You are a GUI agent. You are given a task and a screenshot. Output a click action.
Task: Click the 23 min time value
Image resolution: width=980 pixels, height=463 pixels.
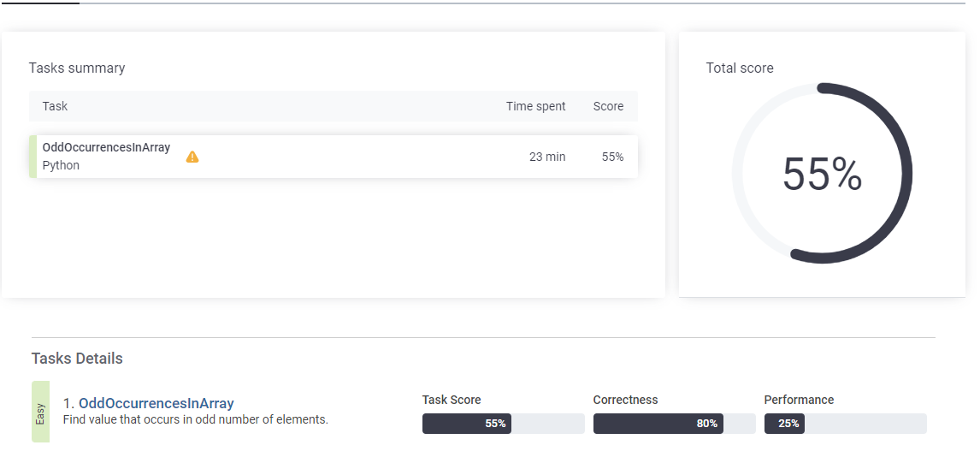click(547, 157)
